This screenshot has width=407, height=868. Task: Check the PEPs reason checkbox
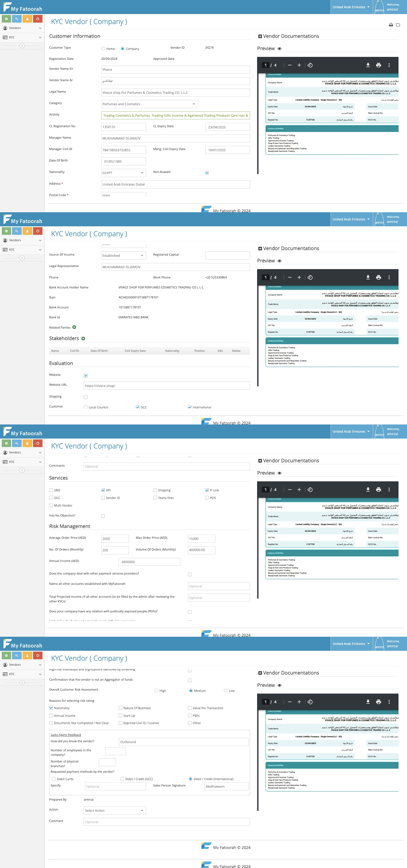(189, 715)
